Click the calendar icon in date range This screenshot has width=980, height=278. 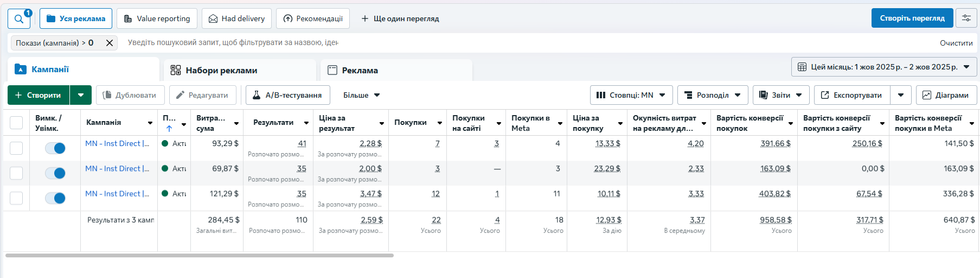pos(802,67)
